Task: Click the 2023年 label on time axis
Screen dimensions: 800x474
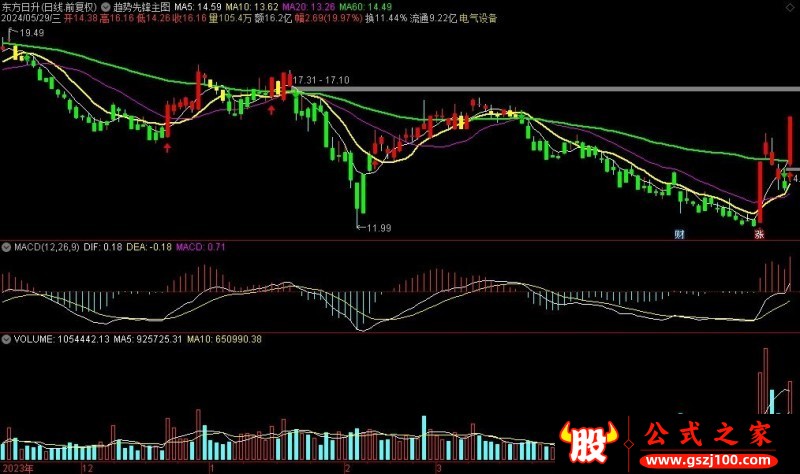Action: pos(17,467)
